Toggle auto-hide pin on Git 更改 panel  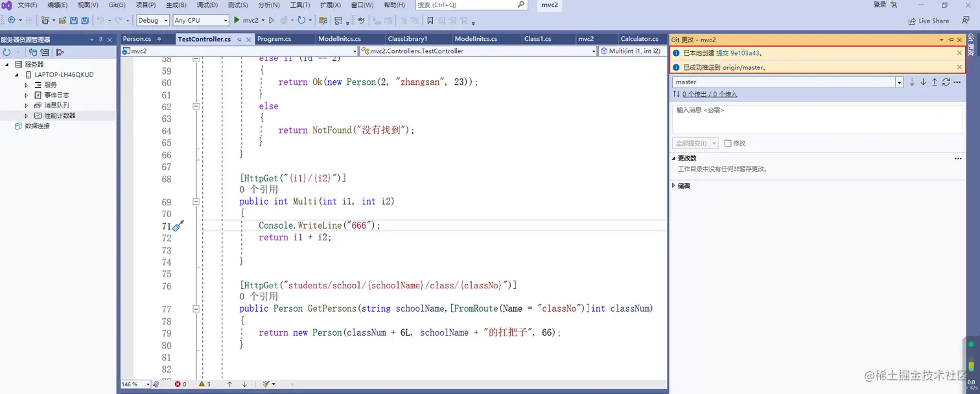(951, 40)
